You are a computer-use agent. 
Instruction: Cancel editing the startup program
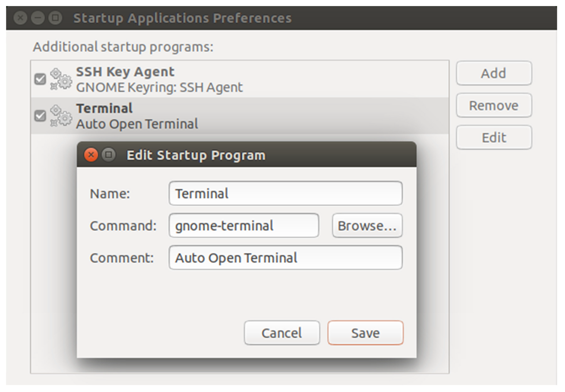click(x=282, y=333)
